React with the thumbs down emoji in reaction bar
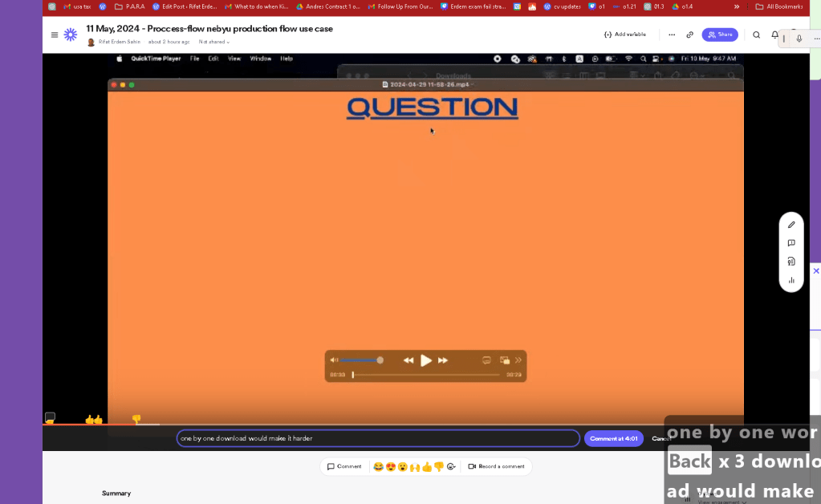 pyautogui.click(x=439, y=466)
